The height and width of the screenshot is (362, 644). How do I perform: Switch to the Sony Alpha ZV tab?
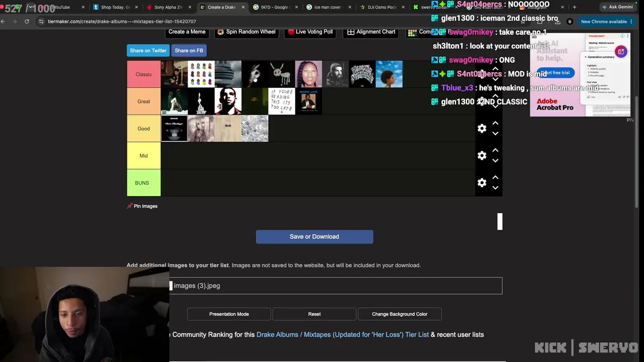168,7
